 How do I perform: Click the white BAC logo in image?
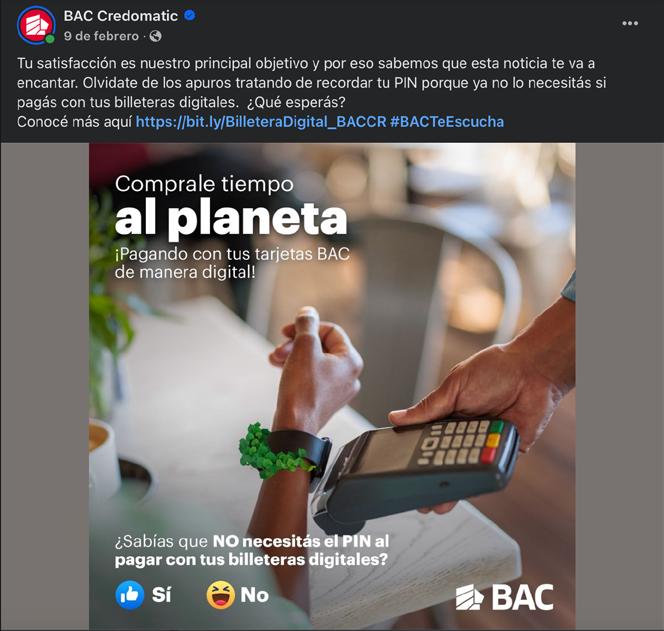point(504,597)
